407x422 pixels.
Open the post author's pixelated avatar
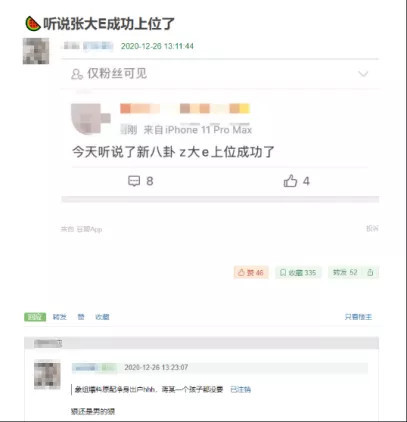point(36,51)
